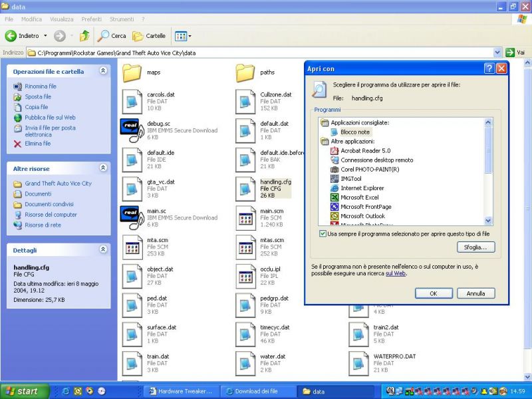Screen dimensions: 532x399
Task: Click the main file pane scrollbar down arrow
Action: pos(527,376)
